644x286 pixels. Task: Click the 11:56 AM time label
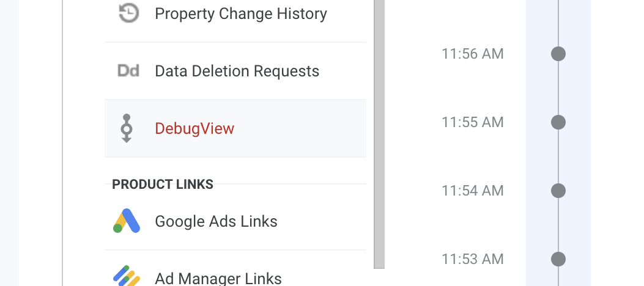point(472,54)
